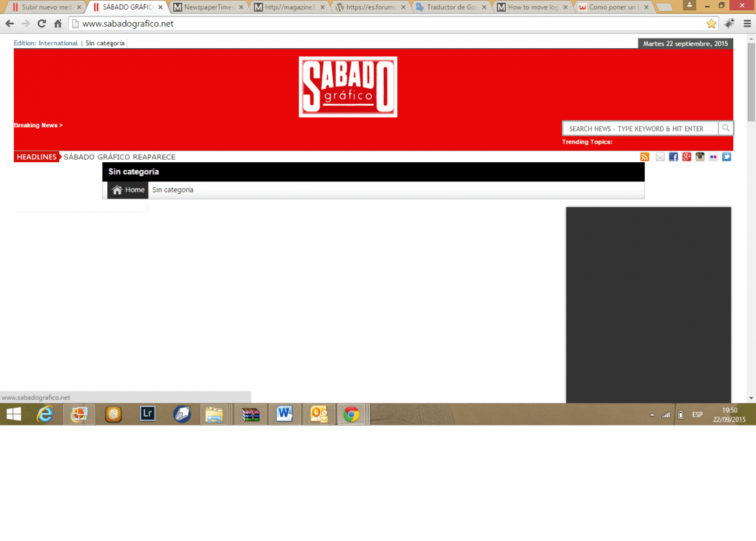756x541 pixels.
Task: Reload the current page
Action: 42,23
